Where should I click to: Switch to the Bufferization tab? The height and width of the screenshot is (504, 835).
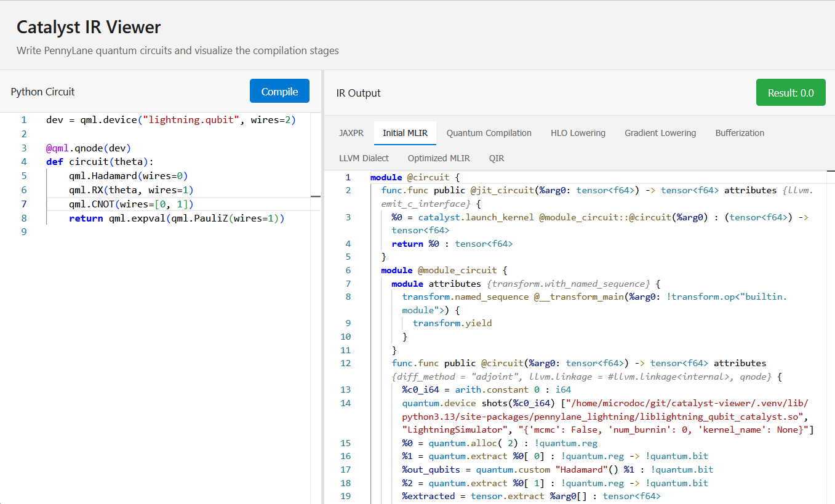pyautogui.click(x=739, y=133)
